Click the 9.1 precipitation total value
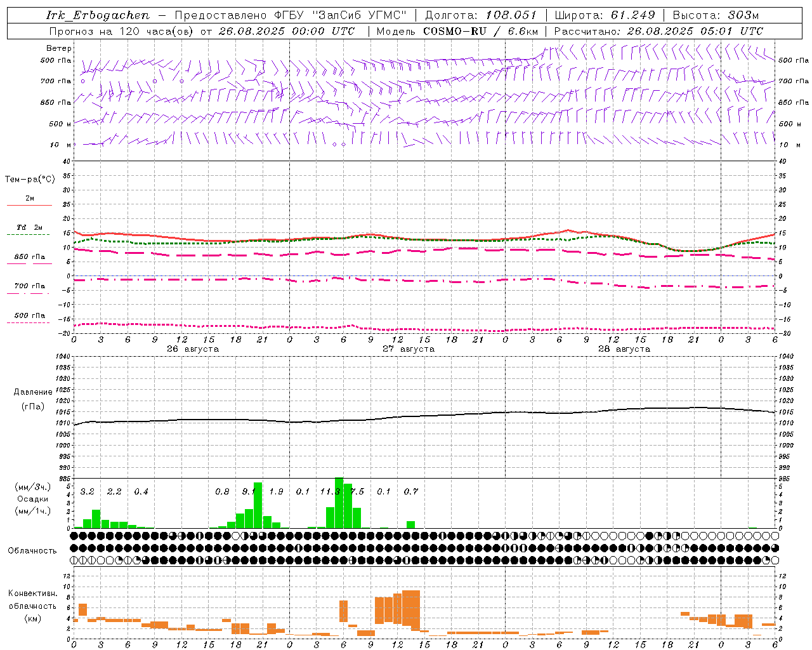This screenshot has height=650, width=812. point(249,491)
